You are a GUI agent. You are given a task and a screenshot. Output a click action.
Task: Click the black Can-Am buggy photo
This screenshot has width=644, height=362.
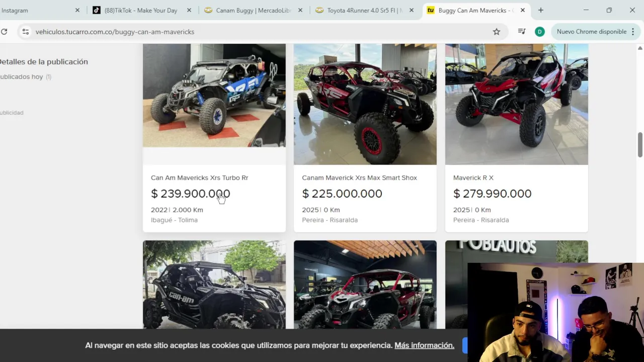(x=214, y=285)
